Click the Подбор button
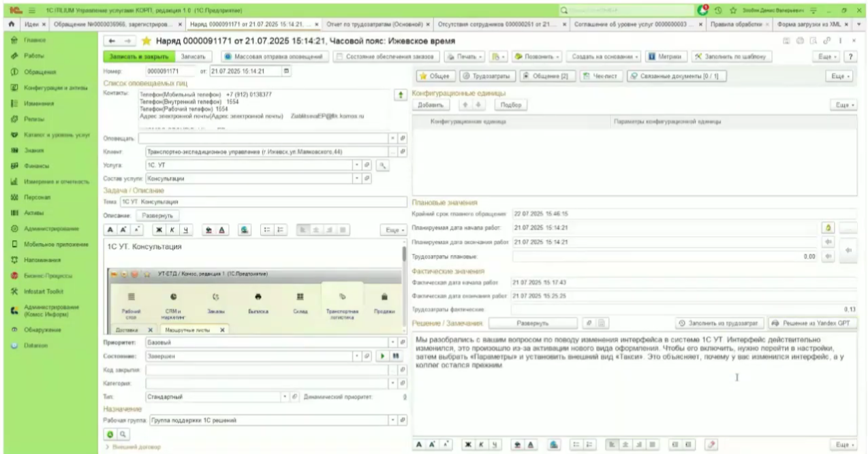This screenshot has width=868, height=454. click(x=512, y=105)
